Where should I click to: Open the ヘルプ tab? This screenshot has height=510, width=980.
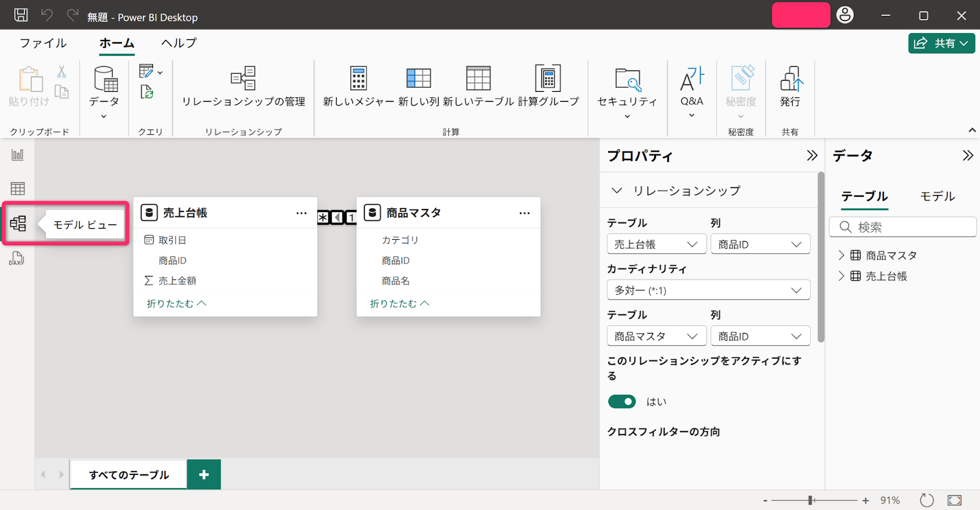point(179,43)
